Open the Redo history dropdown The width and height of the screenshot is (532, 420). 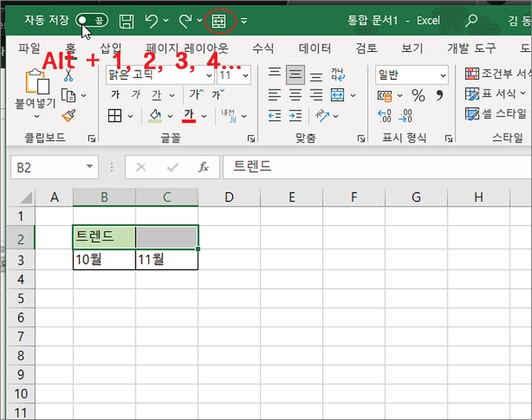coord(200,20)
